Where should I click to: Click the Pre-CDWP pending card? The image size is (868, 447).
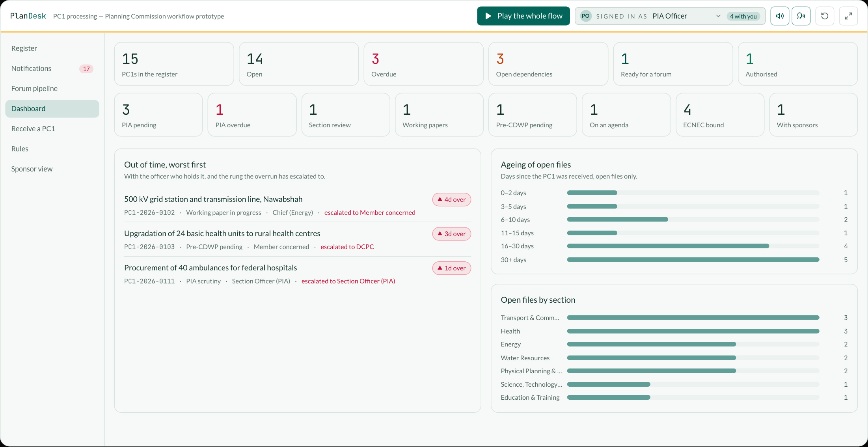pos(533,115)
